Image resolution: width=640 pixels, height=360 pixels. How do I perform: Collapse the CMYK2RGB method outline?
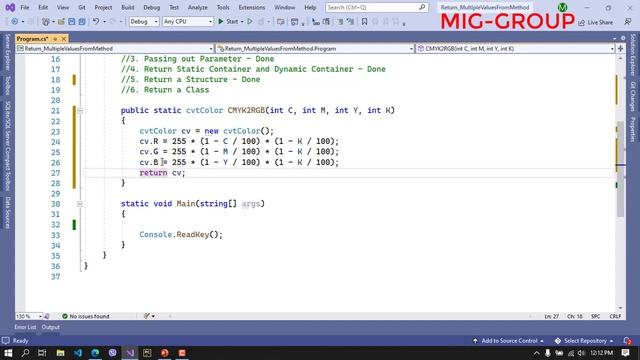click(80, 111)
